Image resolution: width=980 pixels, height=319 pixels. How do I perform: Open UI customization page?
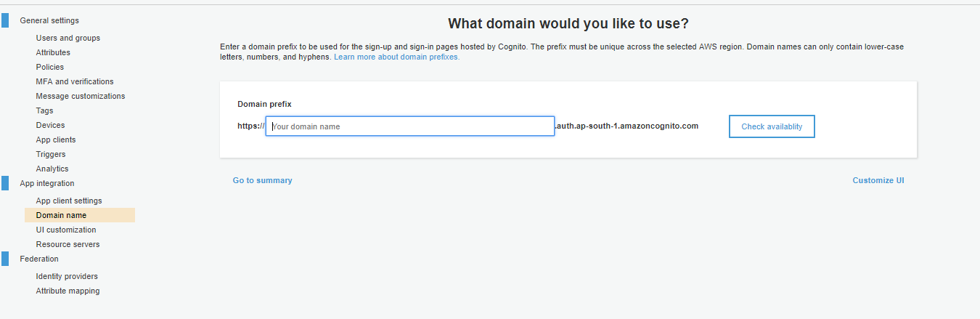[x=66, y=230]
